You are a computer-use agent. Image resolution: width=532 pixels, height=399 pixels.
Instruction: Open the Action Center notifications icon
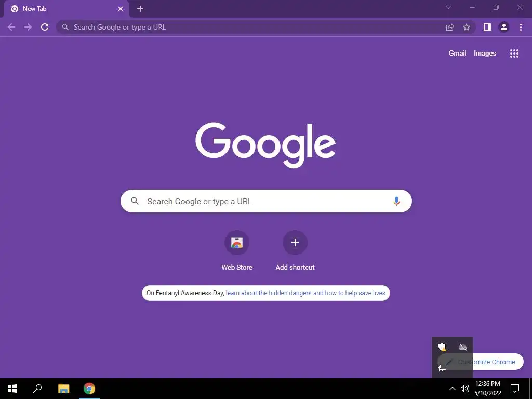pos(515,389)
